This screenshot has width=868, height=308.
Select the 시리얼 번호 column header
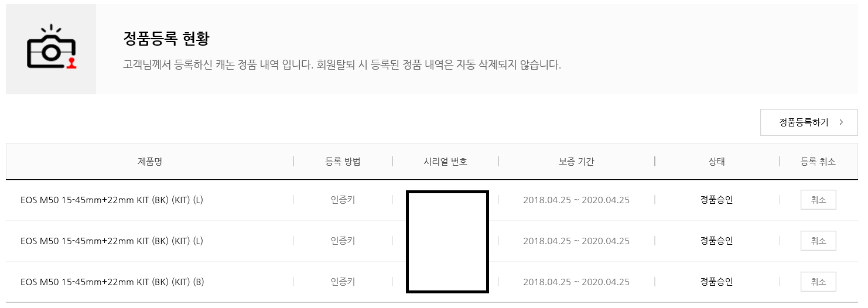[x=446, y=162]
